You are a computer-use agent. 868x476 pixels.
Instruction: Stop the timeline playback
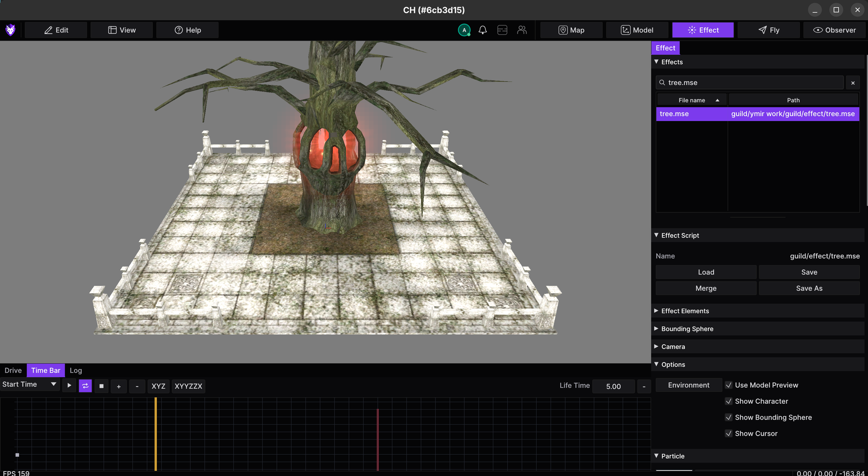point(102,386)
